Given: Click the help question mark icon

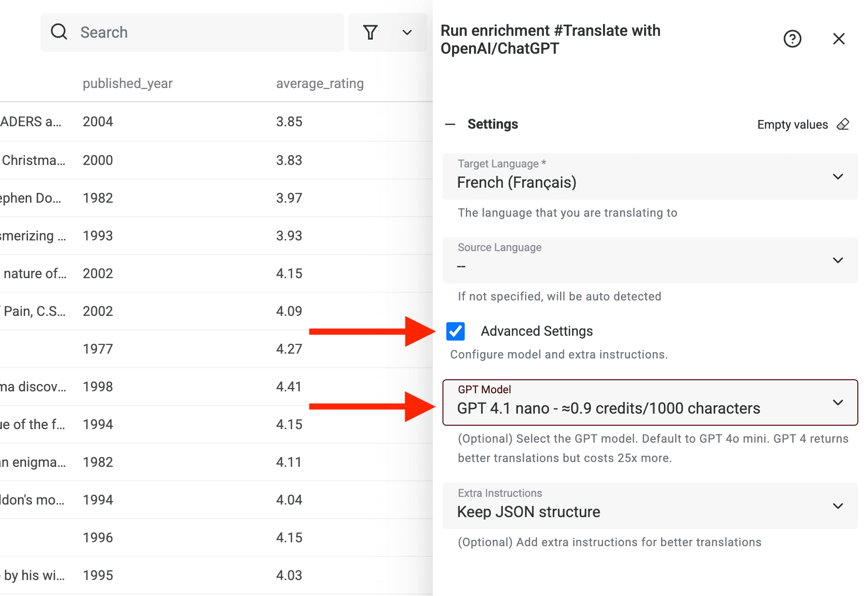Looking at the screenshot, I should 792,39.
